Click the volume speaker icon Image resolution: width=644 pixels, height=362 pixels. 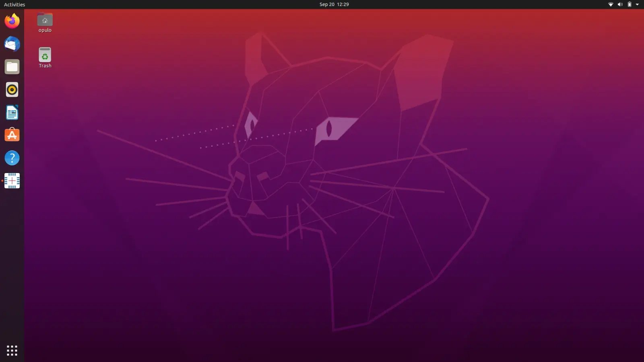click(x=620, y=4)
